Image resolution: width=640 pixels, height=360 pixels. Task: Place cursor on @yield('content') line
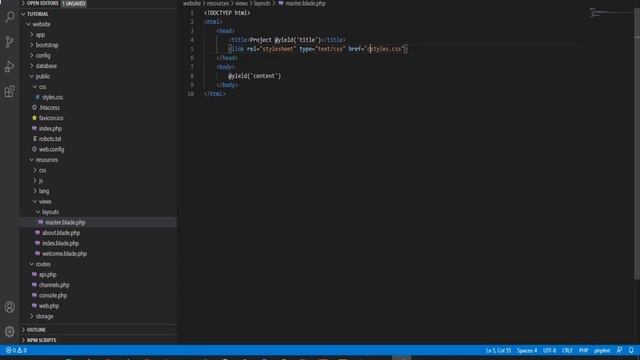tap(255, 76)
